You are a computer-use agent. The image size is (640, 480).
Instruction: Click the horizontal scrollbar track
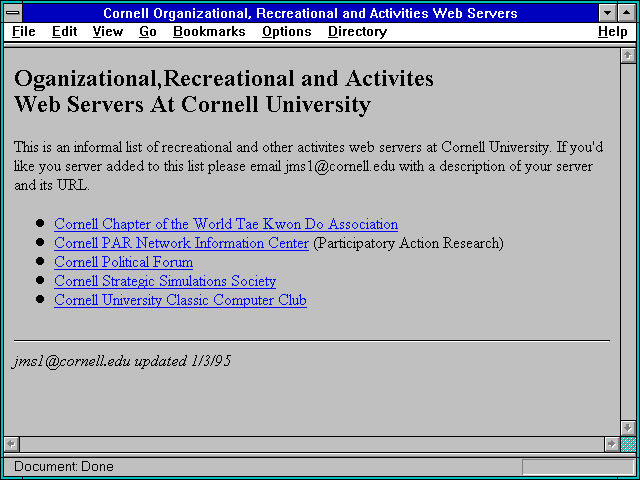point(312,444)
